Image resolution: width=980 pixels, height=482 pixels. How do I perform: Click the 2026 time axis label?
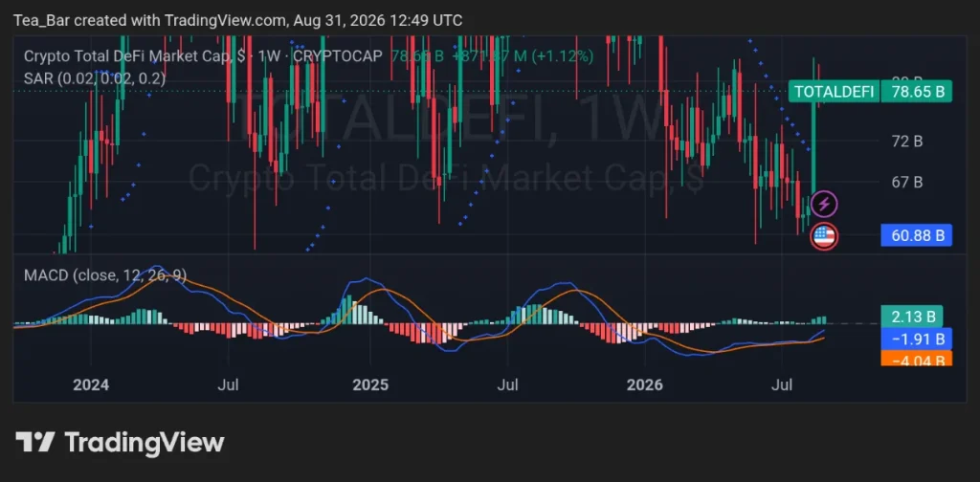point(644,384)
